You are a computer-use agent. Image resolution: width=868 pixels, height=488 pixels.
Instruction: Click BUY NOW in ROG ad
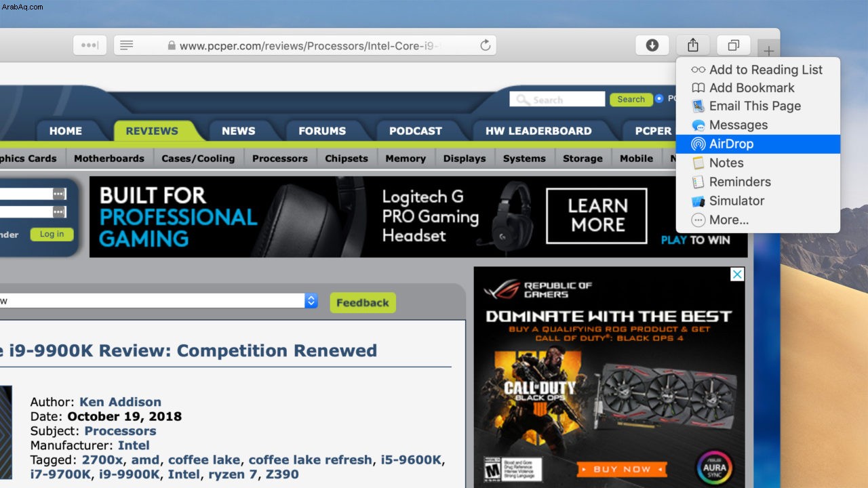(622, 469)
